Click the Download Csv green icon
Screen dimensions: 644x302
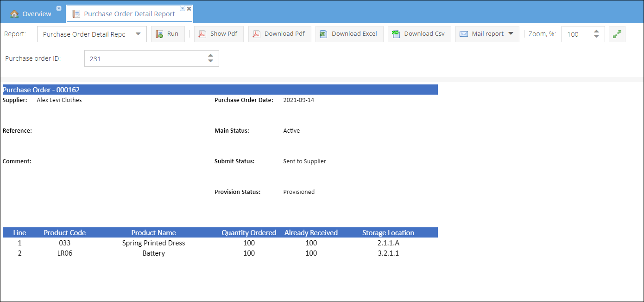click(x=396, y=34)
